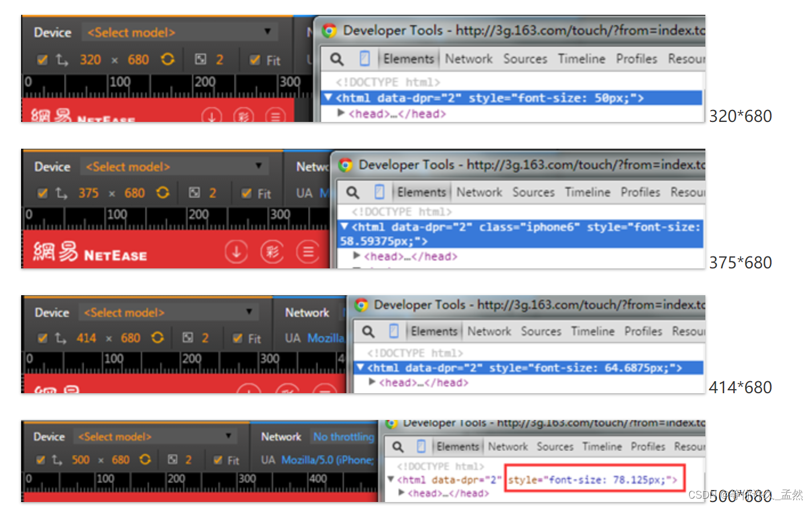Viewport: 812px width, 506px height.
Task: Click device pixel ratio icon in 414-width toolbar
Action: pos(188,337)
